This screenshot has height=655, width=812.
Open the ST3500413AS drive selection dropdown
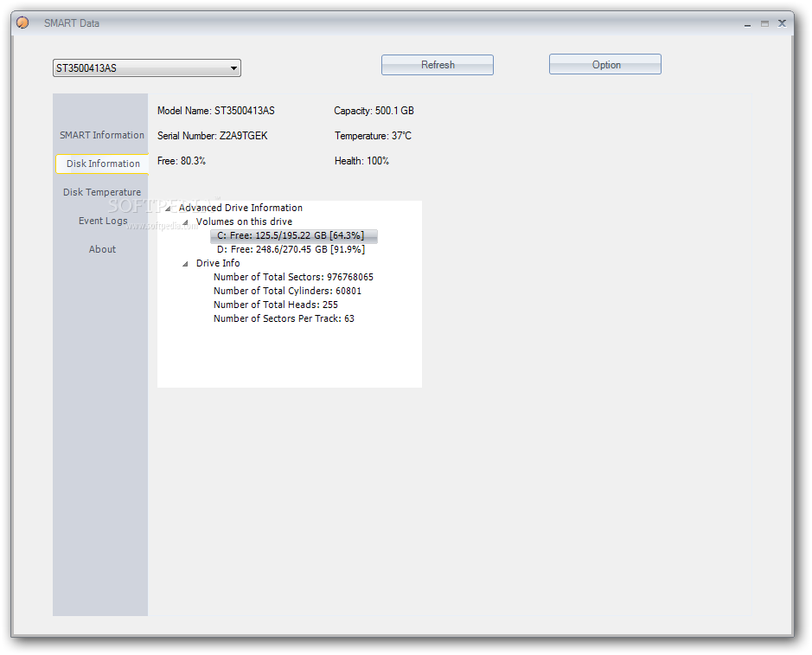tap(146, 67)
